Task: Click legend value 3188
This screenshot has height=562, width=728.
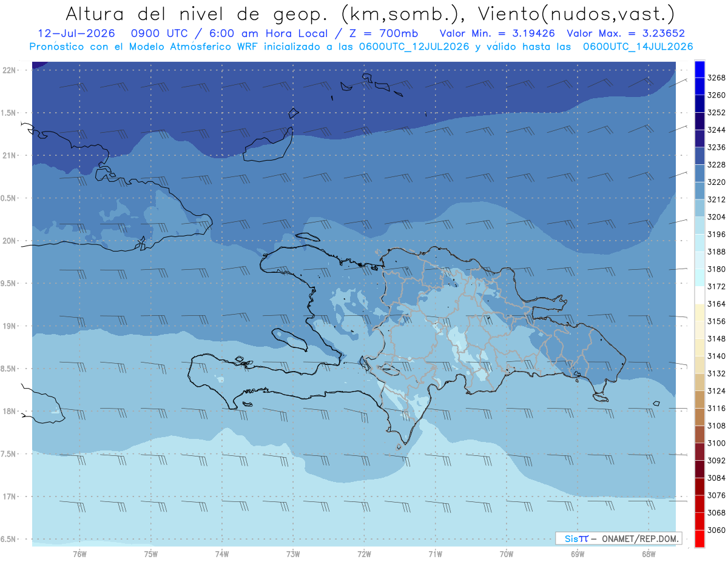Action: click(x=716, y=252)
